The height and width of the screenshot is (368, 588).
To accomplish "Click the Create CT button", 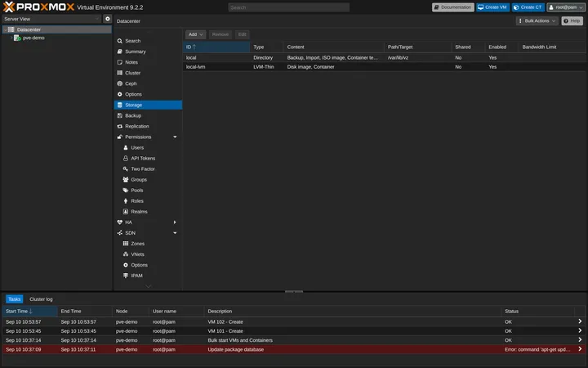I will coord(528,7).
